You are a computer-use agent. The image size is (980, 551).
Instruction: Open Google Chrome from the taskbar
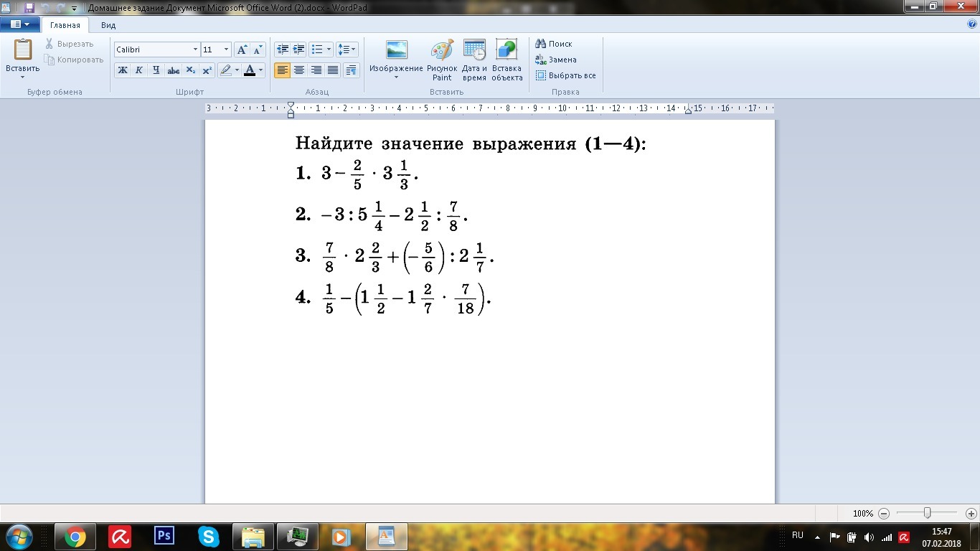point(75,536)
